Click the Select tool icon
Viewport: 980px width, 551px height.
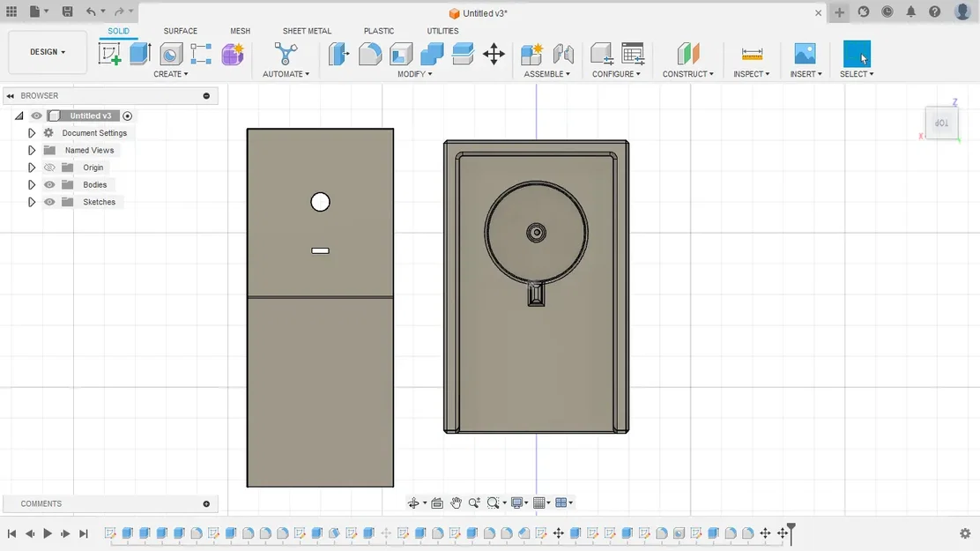857,54
